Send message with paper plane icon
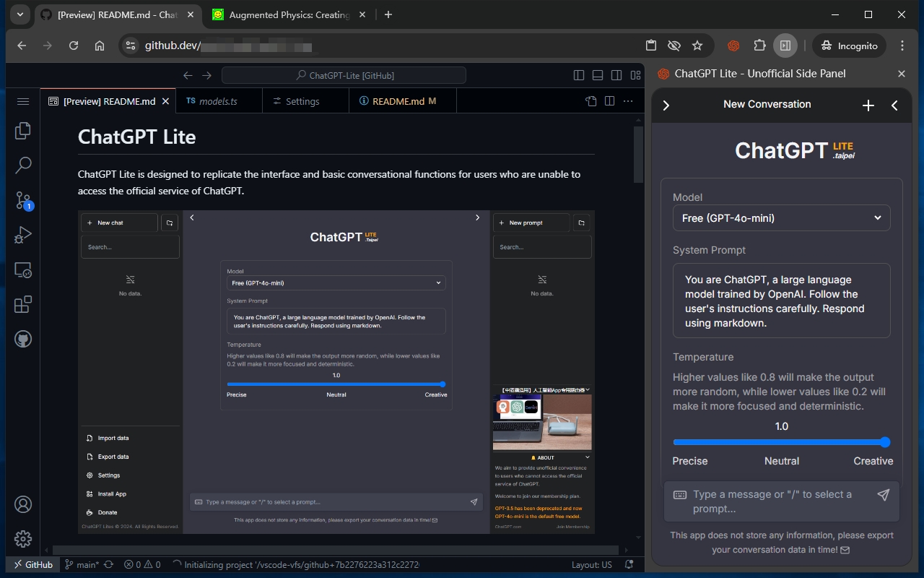 coord(883,495)
